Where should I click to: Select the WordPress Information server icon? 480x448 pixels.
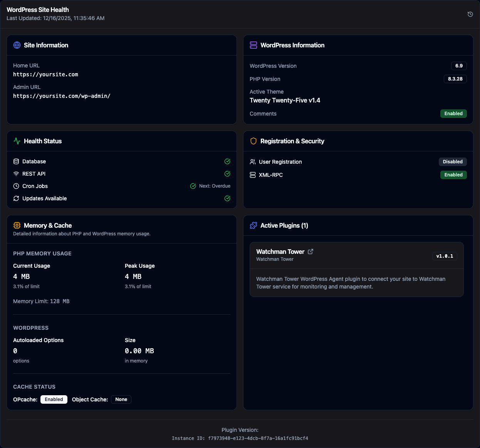[253, 45]
